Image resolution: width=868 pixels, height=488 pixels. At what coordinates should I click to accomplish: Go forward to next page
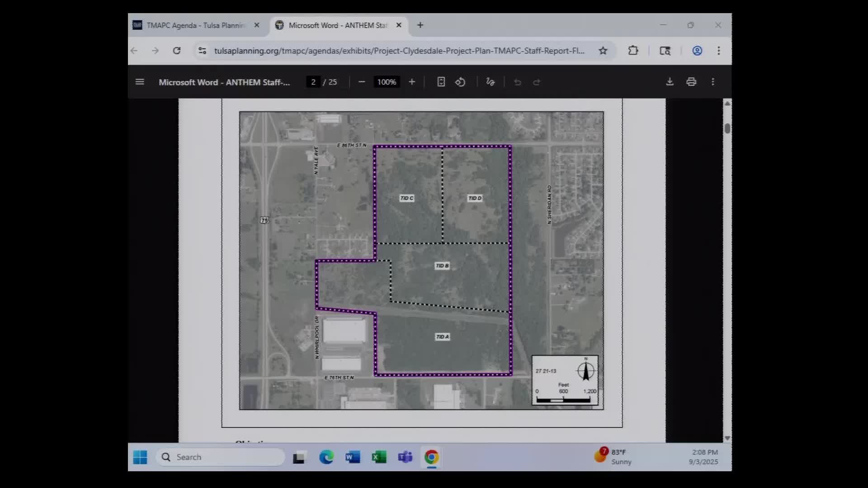(x=155, y=51)
